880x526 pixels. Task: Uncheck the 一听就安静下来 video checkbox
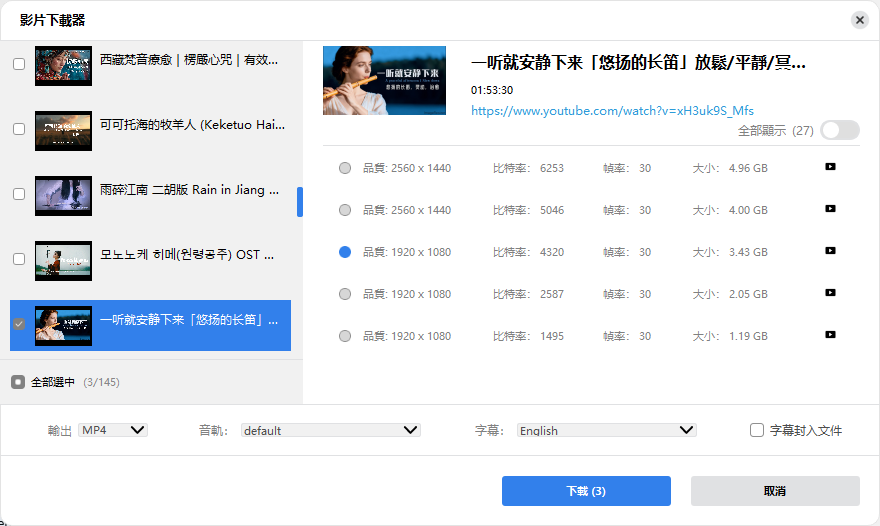[x=19, y=324]
